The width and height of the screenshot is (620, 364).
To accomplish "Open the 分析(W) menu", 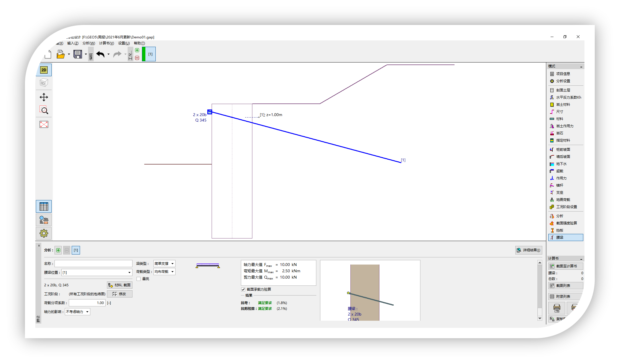I will (89, 43).
